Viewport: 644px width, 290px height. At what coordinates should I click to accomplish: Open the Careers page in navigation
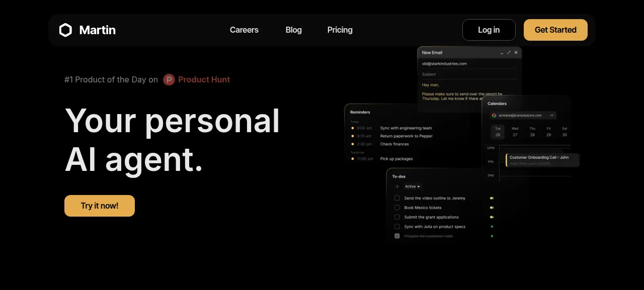click(x=244, y=30)
